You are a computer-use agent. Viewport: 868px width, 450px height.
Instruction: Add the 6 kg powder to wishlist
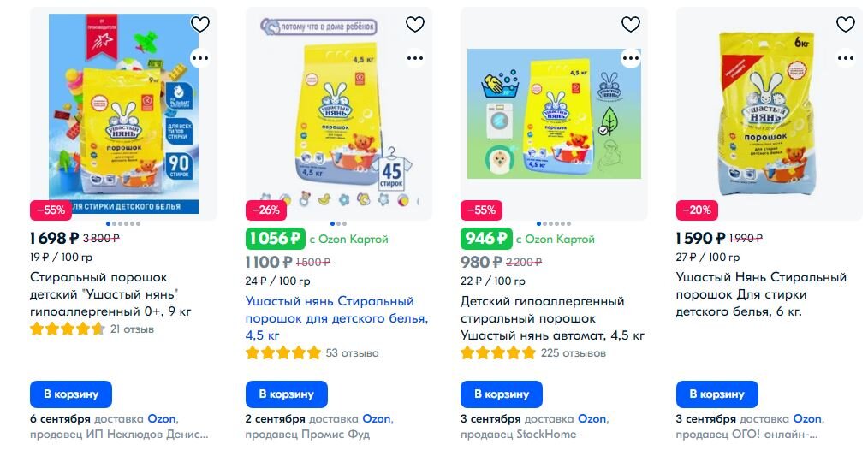pyautogui.click(x=845, y=24)
